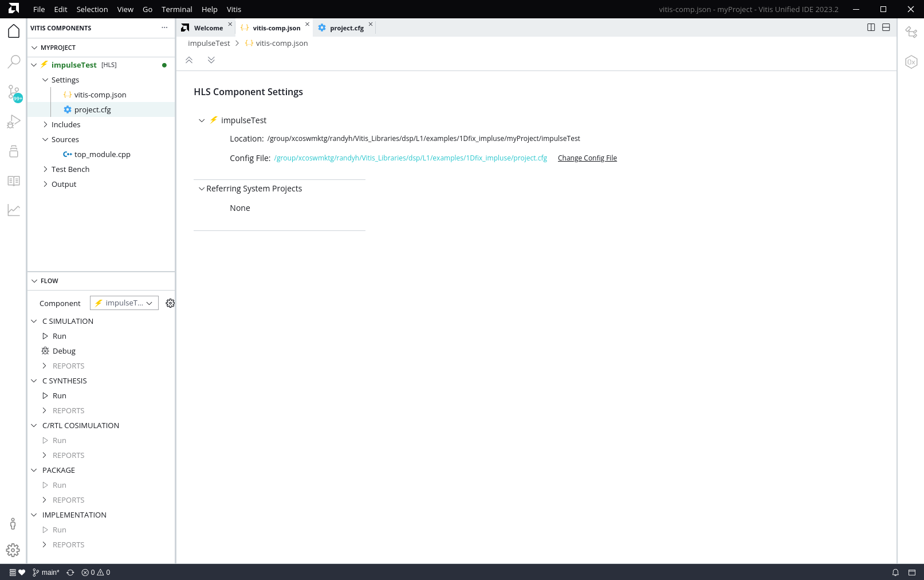Toggle the bottom panel icon in status bar
The height and width of the screenshot is (580, 924).
point(912,572)
